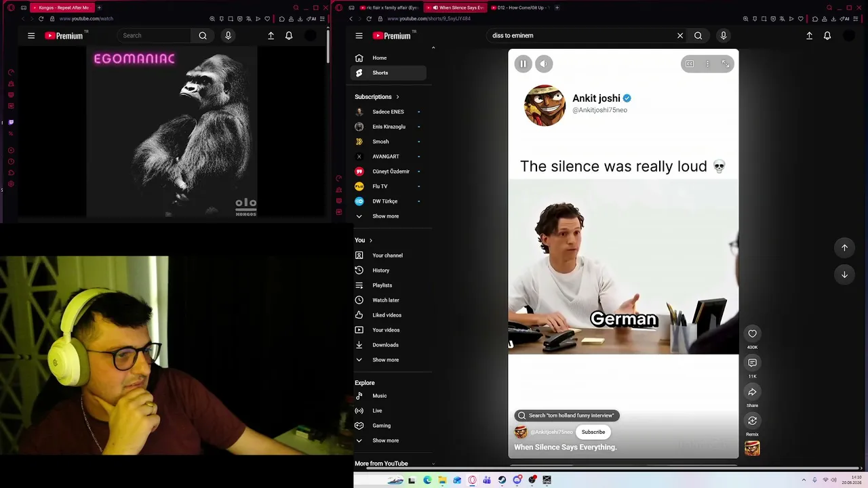Image resolution: width=868 pixels, height=488 pixels.
Task: Click the Egomaniac album video in left window
Action: (172, 133)
